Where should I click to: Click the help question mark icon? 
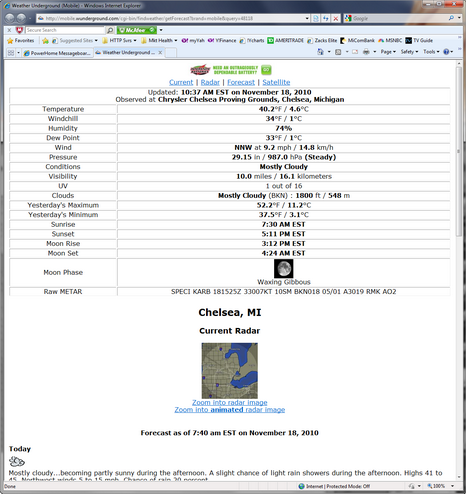click(446, 52)
